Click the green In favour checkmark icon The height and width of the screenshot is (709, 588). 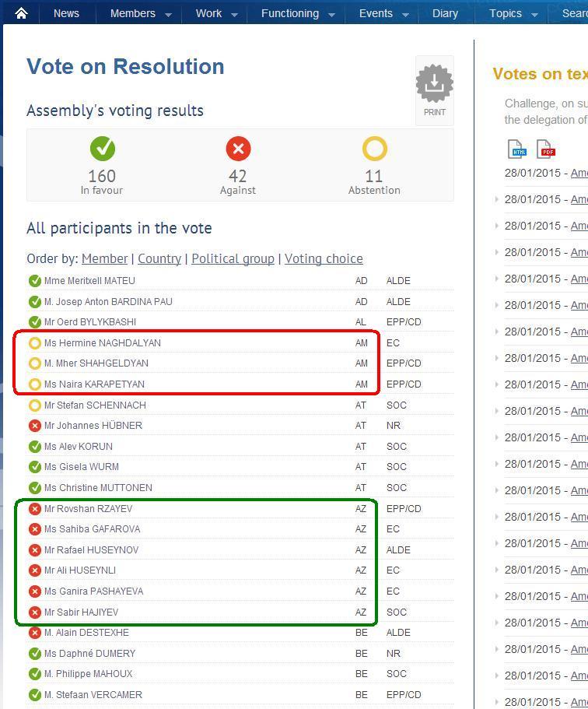pyautogui.click(x=102, y=148)
